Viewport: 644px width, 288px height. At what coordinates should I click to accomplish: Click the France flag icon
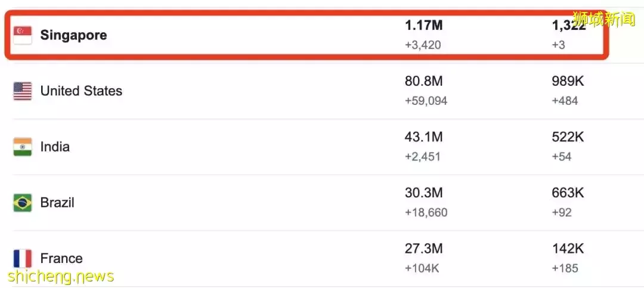(23, 258)
